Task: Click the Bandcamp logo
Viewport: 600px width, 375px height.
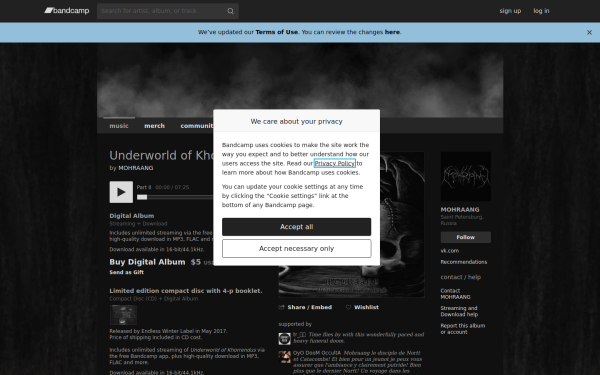Action: click(67, 11)
